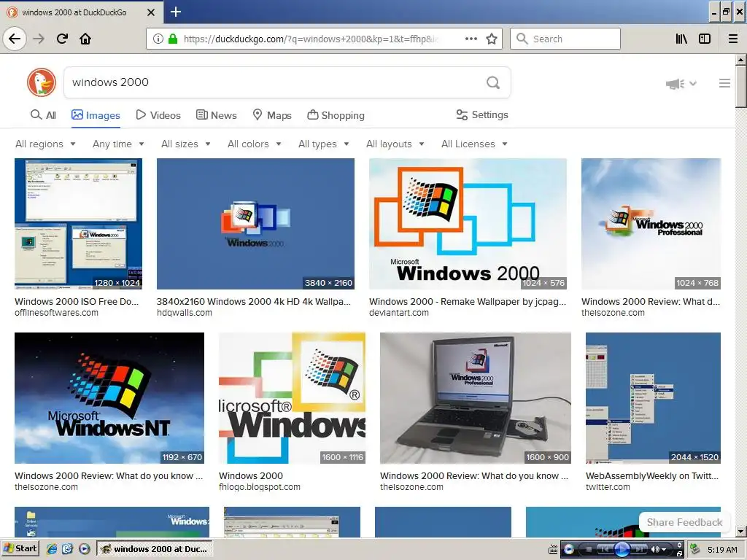Viewport: 747px width, 560px height.
Task: Show site information icon in address bar
Action: tap(158, 39)
